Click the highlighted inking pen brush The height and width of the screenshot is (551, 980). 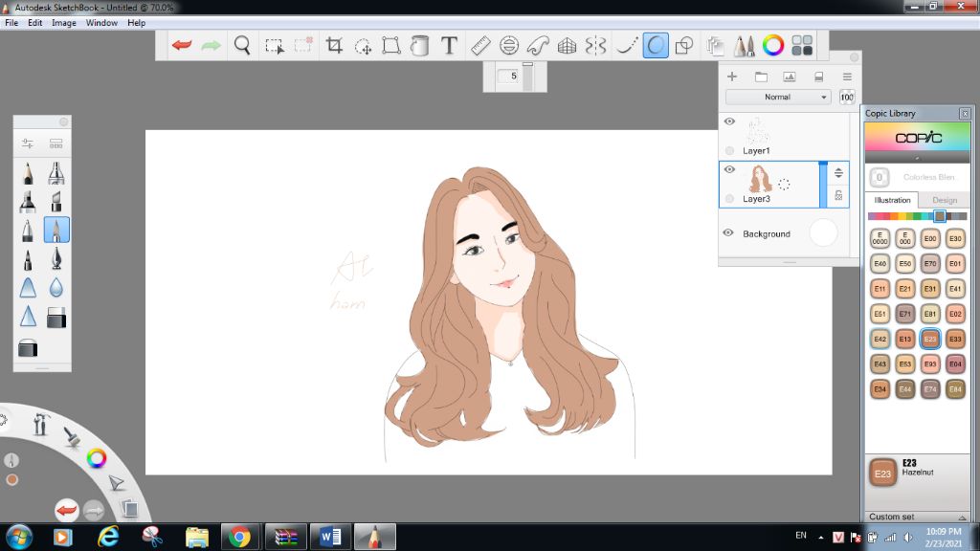[56, 231]
